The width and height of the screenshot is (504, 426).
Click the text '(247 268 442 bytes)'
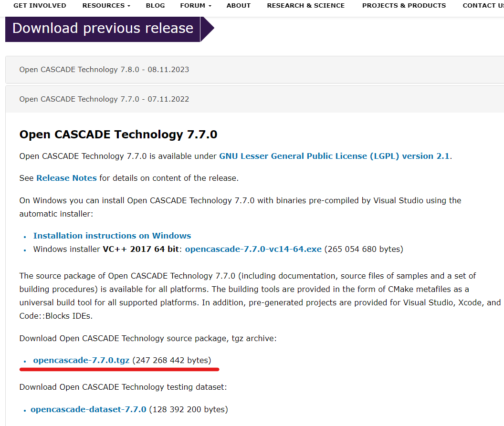(x=172, y=361)
